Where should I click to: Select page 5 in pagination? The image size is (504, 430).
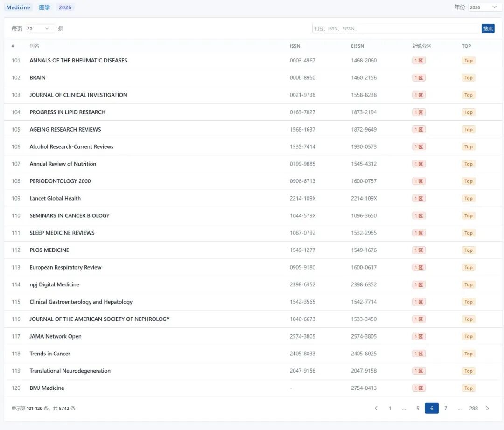pyautogui.click(x=418, y=409)
